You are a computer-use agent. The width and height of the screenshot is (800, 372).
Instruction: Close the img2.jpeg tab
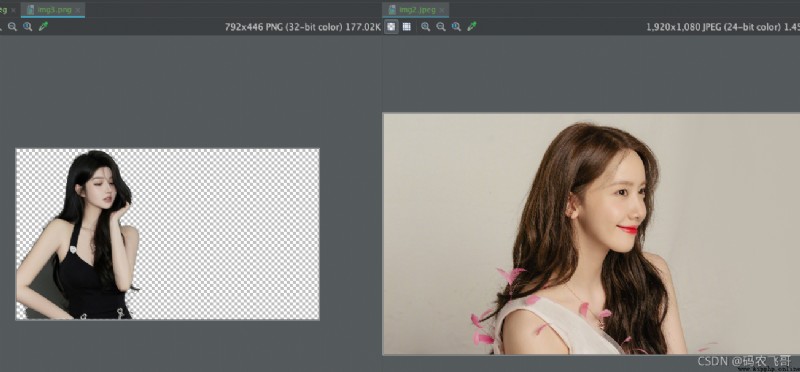[442, 10]
